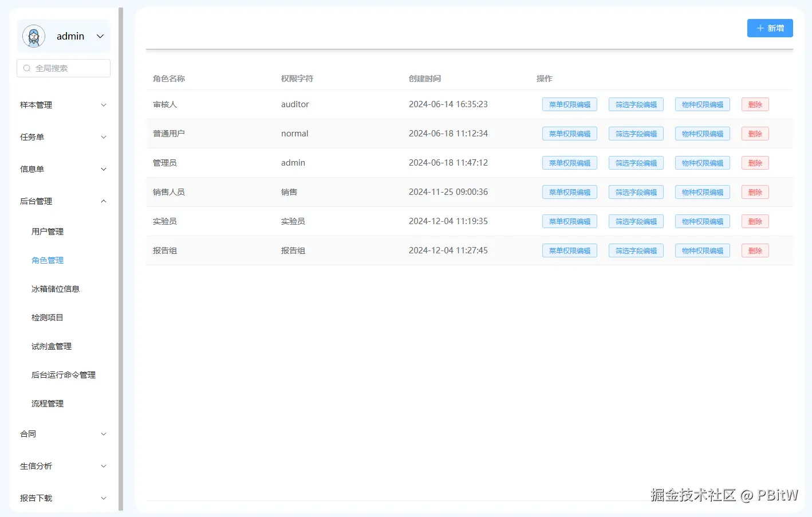This screenshot has width=812, height=517.
Task: Select the auditor permission cell
Action: point(295,104)
